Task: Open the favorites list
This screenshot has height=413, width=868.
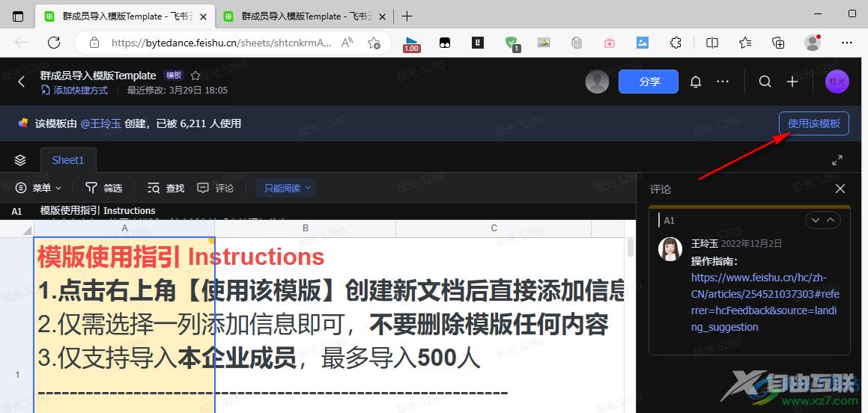Action: pos(745,43)
